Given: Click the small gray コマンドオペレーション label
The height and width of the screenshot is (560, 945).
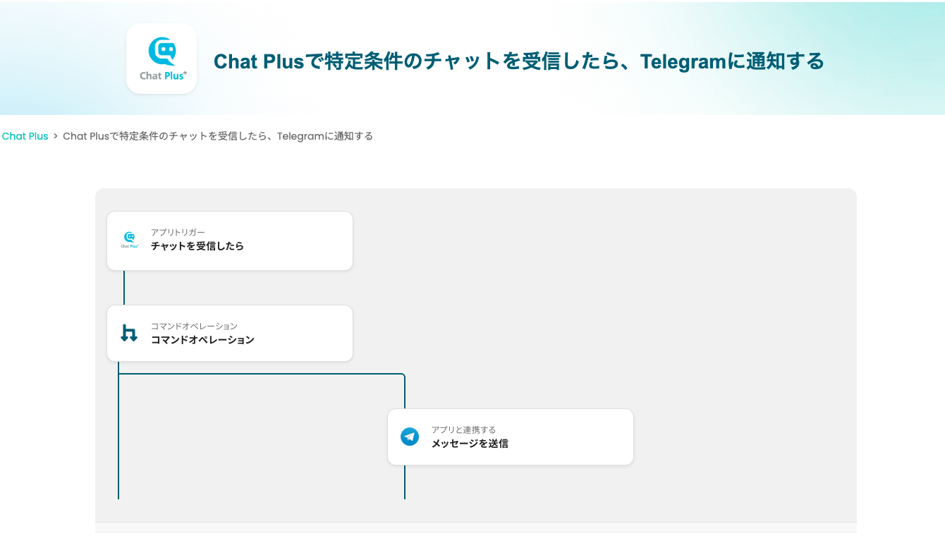Looking at the screenshot, I should click(194, 326).
